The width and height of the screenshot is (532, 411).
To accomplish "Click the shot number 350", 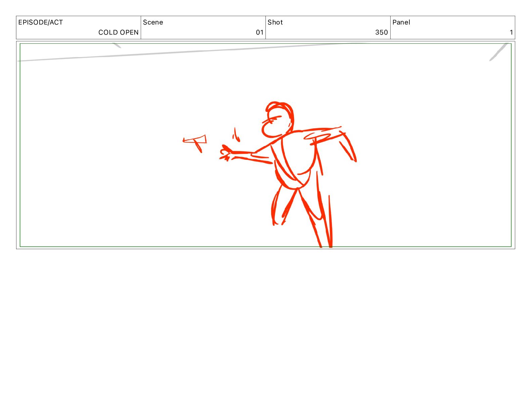I will pos(382,33).
